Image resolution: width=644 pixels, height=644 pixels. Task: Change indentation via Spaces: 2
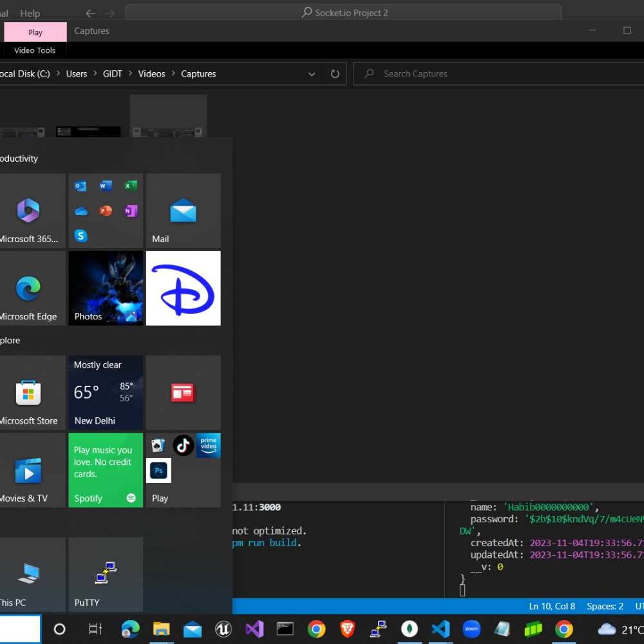[x=605, y=606]
